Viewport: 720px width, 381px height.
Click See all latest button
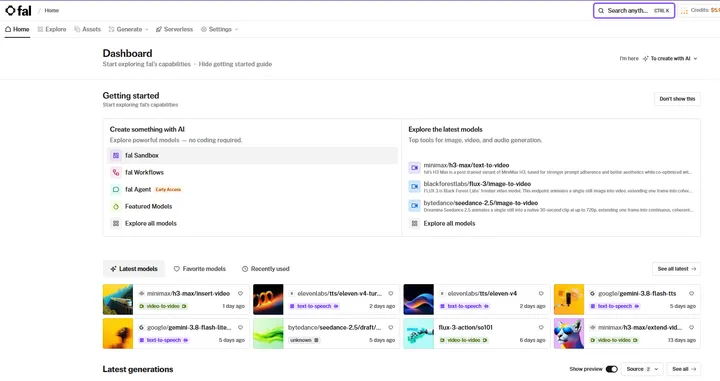[x=676, y=269]
